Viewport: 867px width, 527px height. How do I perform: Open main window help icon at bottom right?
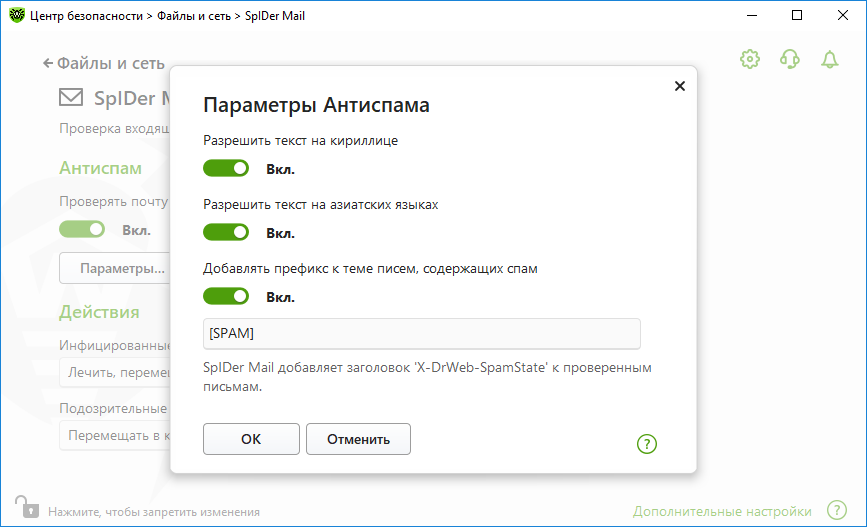pos(837,510)
